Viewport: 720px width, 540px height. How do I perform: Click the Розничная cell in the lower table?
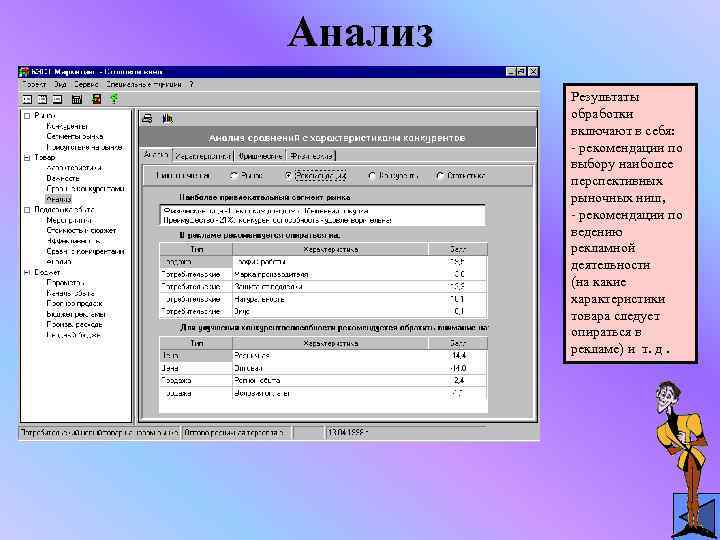(x=330, y=355)
